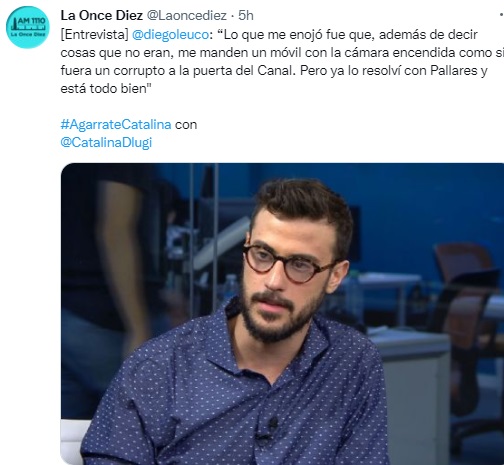The width and height of the screenshot is (504, 465).
Task: Click the line ending 'está todo bien'
Action: point(106,89)
